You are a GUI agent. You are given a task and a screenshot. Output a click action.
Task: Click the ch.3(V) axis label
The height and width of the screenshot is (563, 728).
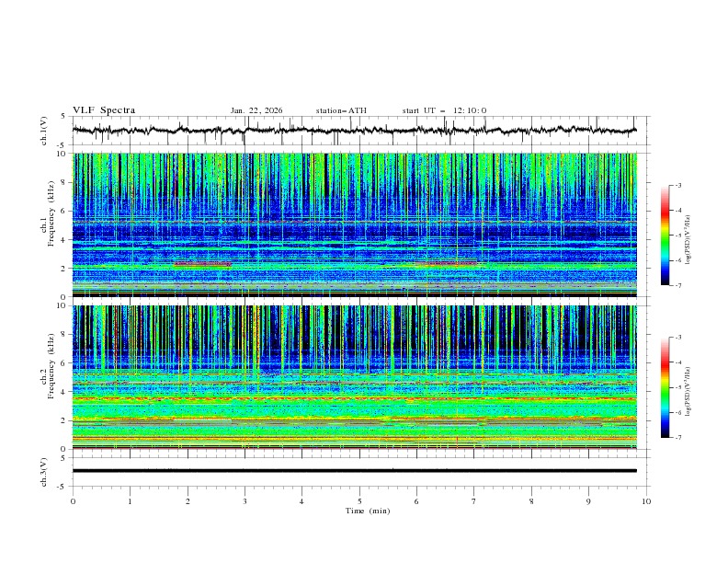(44, 470)
